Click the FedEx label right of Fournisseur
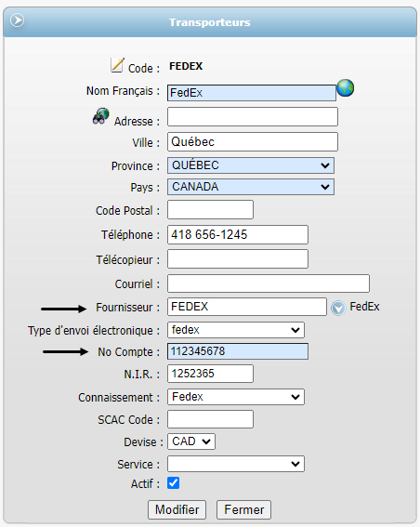The width and height of the screenshot is (420, 527). click(364, 307)
